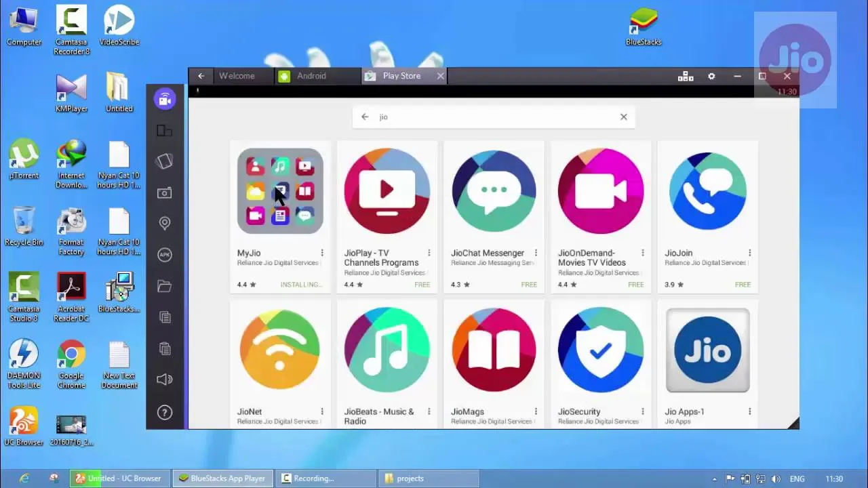This screenshot has height=488, width=868.
Task: Open the Recording taskbar item
Action: click(x=327, y=479)
